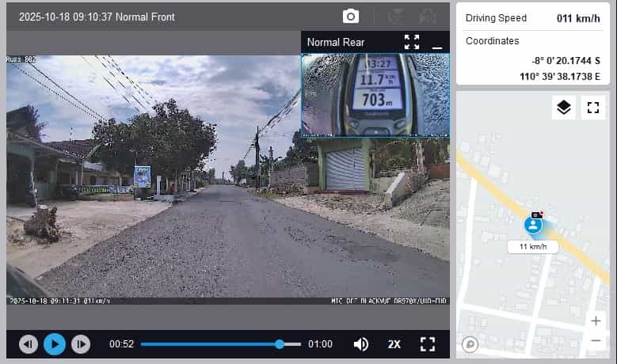617x364 pixels.
Task: Make the video player fullscreen
Action: coord(428,344)
